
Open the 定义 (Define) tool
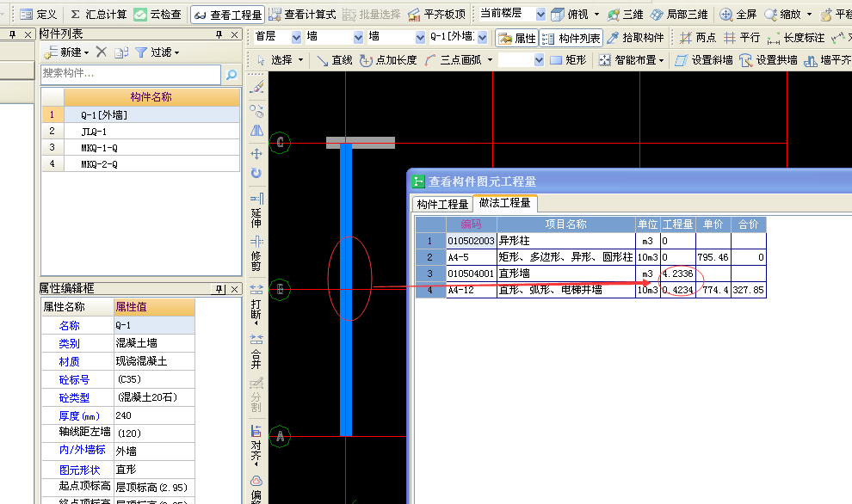tap(38, 14)
